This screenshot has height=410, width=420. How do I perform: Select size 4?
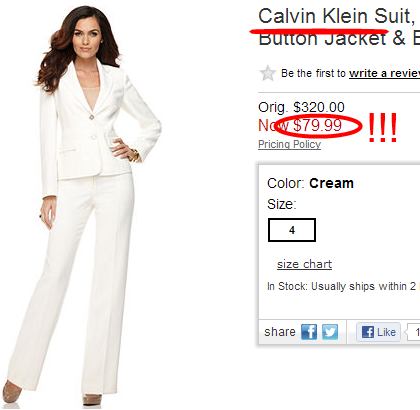292,230
